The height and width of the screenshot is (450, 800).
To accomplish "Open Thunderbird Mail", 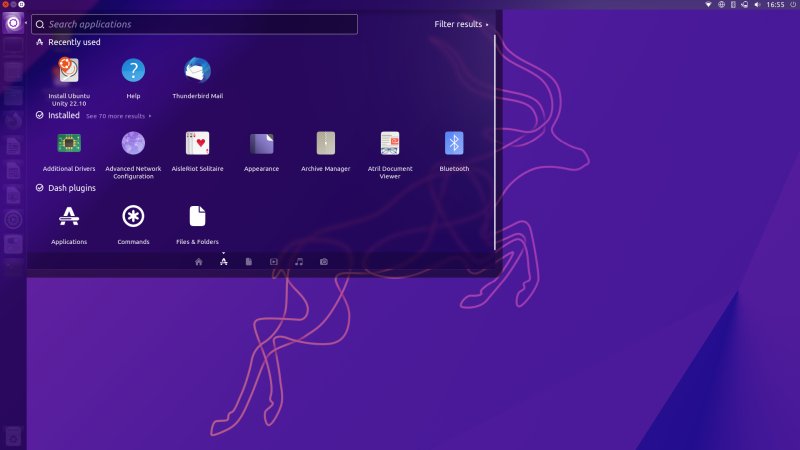I will click(197, 78).
